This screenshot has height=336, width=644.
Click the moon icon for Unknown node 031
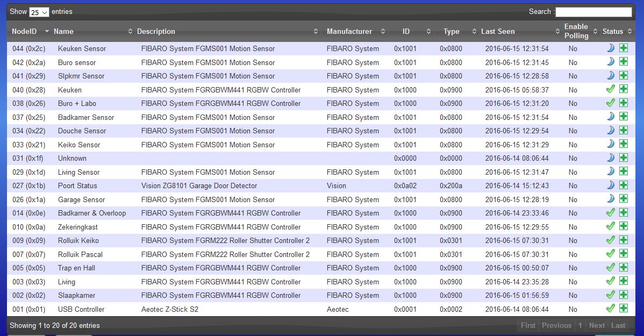[x=611, y=158]
